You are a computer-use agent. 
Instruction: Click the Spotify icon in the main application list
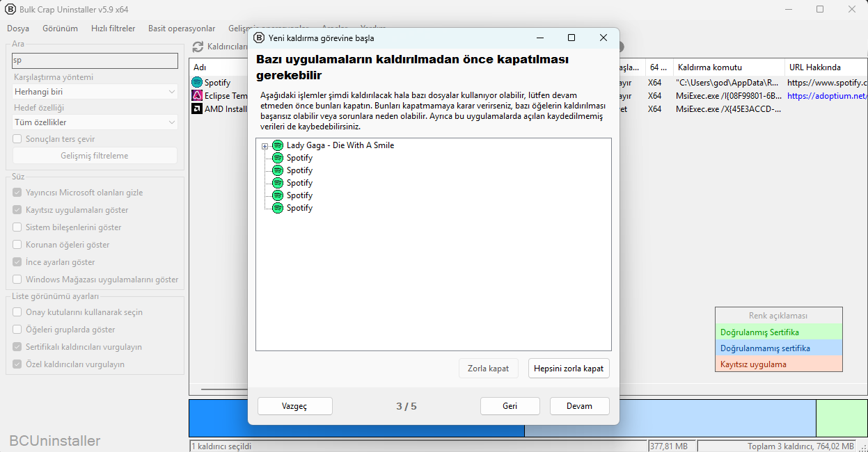[197, 82]
